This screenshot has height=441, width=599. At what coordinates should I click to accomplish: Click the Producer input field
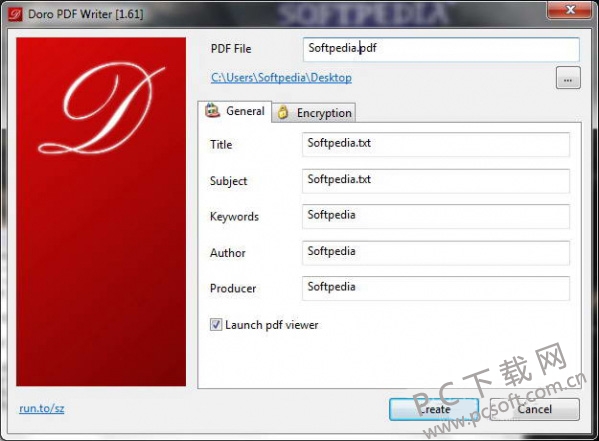pyautogui.click(x=436, y=288)
